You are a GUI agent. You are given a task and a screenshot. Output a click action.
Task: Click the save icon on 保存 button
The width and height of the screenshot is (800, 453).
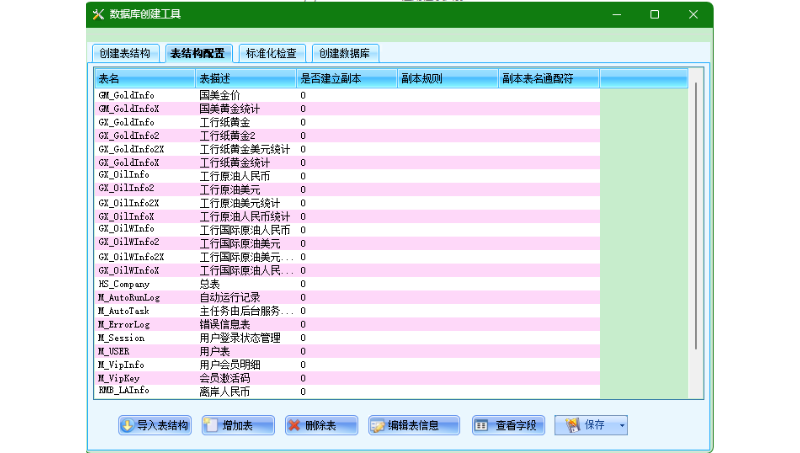572,425
